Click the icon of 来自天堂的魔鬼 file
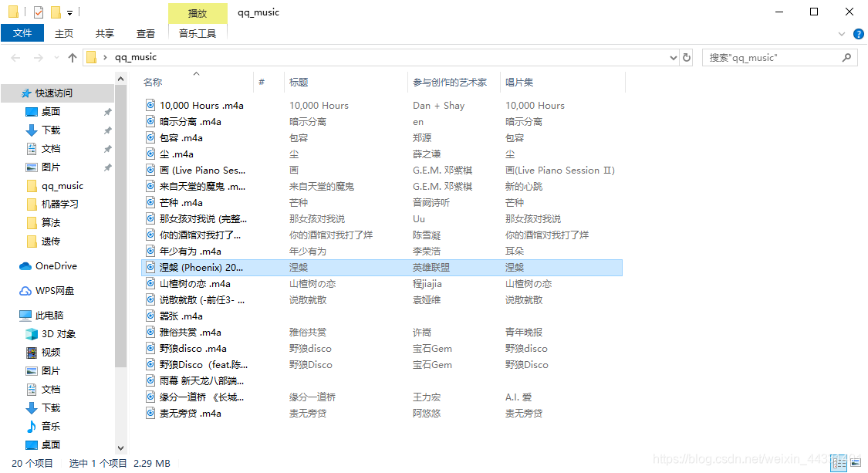Viewport: 868px width, 473px height. (150, 186)
